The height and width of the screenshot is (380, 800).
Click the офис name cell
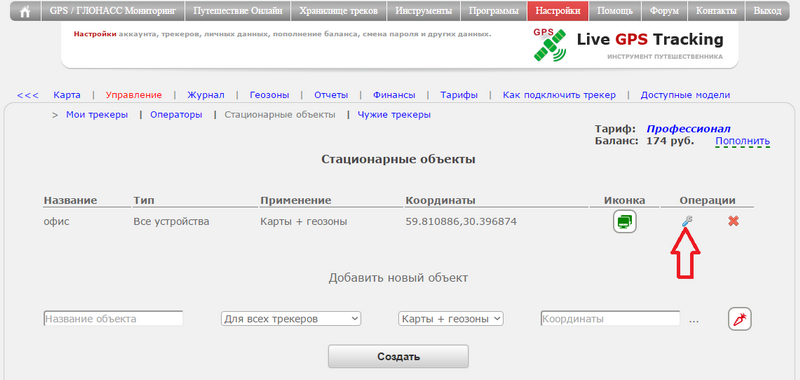pos(57,221)
